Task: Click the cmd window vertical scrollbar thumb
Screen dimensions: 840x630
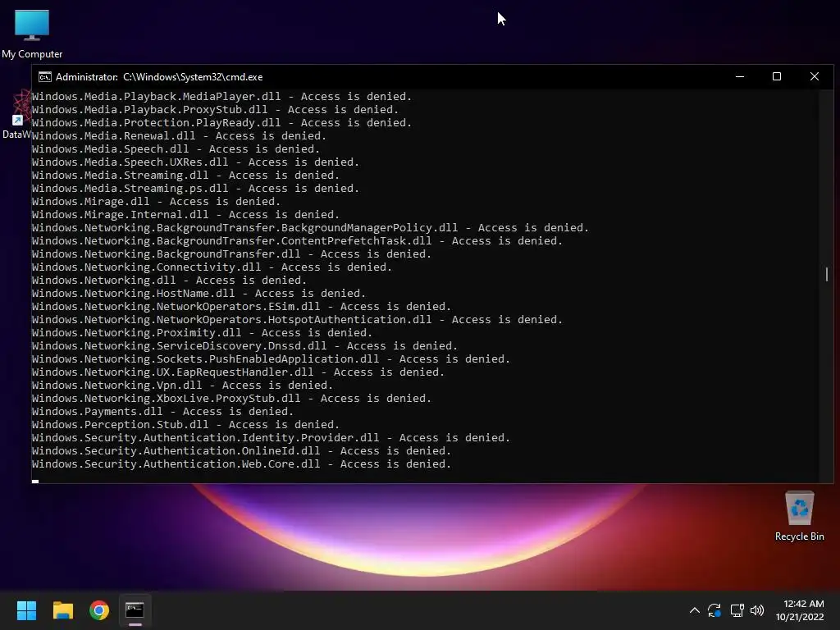Action: tap(827, 274)
